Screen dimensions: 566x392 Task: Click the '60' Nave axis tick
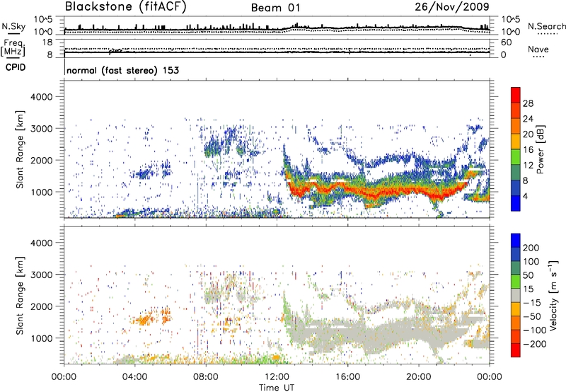pyautogui.click(x=506, y=42)
